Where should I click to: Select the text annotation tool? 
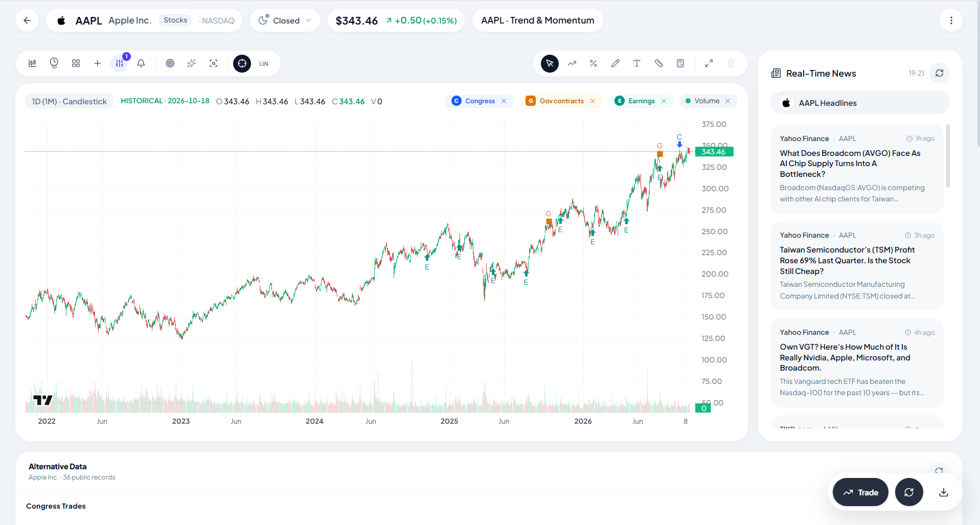click(637, 63)
